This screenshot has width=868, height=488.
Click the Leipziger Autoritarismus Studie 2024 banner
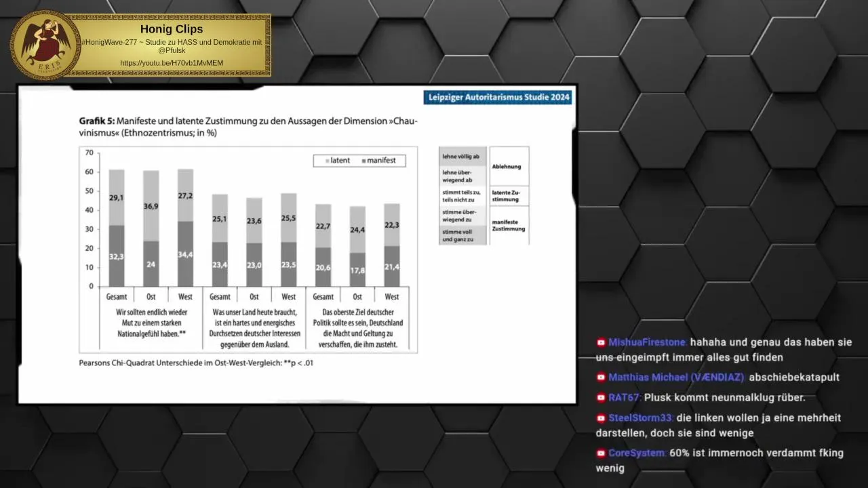498,98
